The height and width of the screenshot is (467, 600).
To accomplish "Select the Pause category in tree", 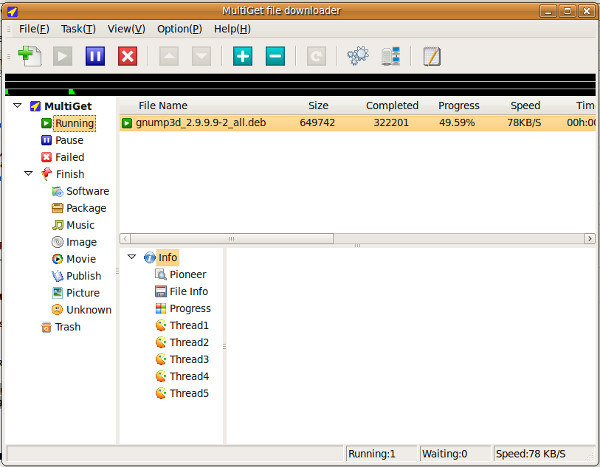I will click(69, 140).
